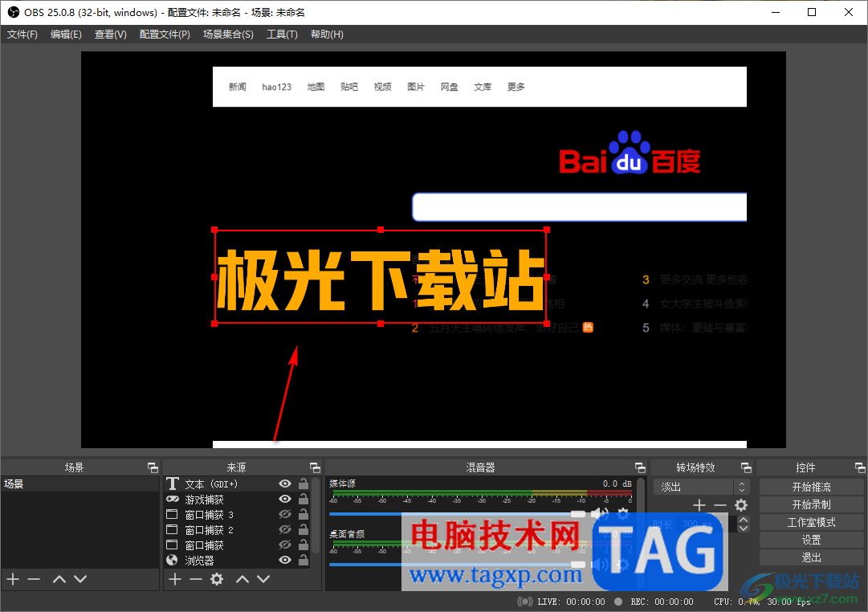
Task: Undock the 来源 panel with its float icon
Action: (315, 467)
